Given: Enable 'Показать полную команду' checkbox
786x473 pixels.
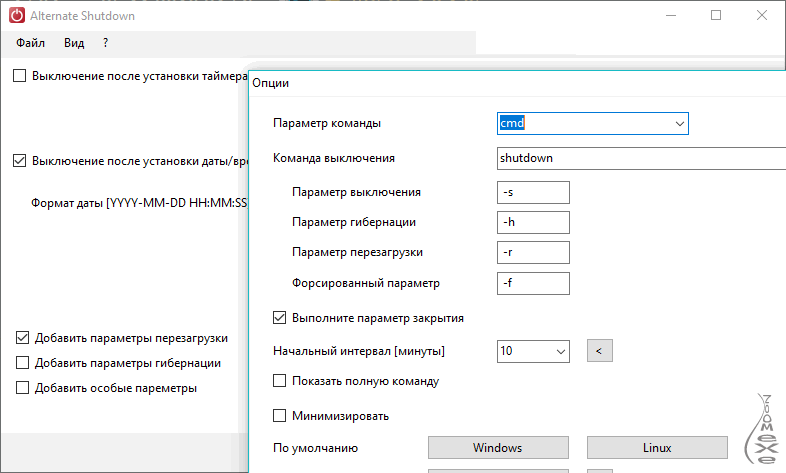Looking at the screenshot, I should (280, 381).
